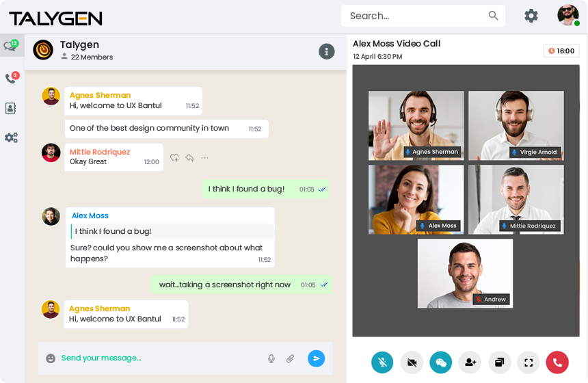Click the sent 'I think I found a bug!' bubble
The height and width of the screenshot is (383, 588).
coord(265,189)
